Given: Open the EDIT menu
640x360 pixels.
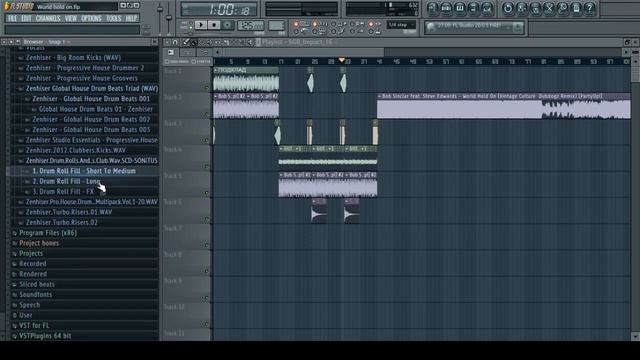Looking at the screenshot, I should coord(26,18).
